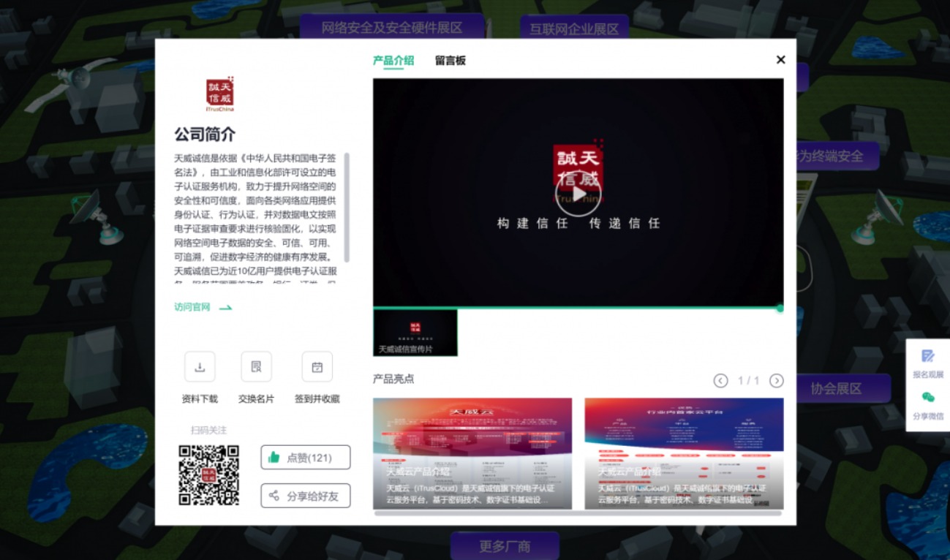Click the 公司简介 heading
This screenshot has width=950, height=560.
(x=205, y=135)
